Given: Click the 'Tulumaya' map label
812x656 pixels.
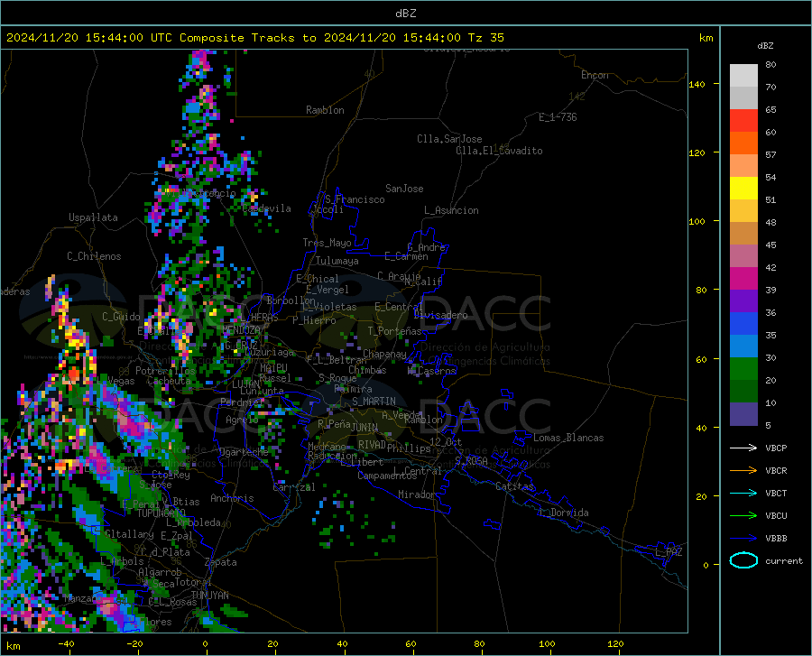Looking at the screenshot, I should click(x=337, y=261).
